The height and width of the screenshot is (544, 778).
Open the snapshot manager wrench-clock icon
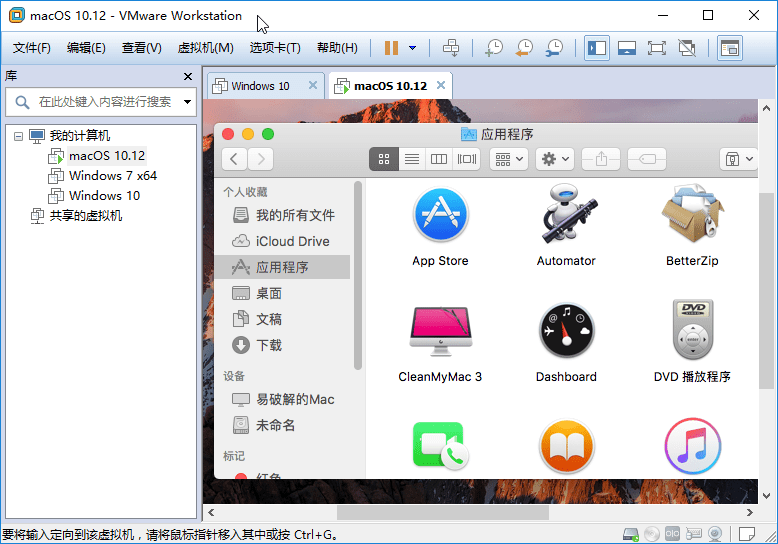pyautogui.click(x=554, y=48)
